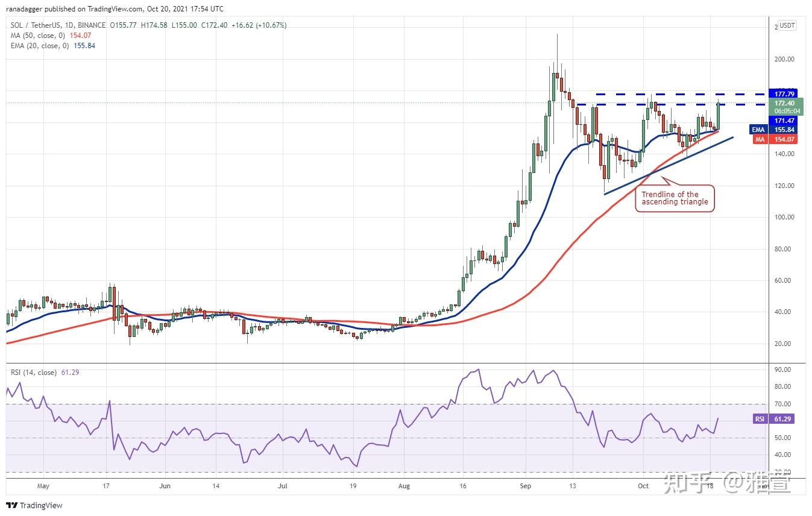Click the blue 177.79 price tag
Viewport: 812px width, 516px height.
pyautogui.click(x=784, y=93)
